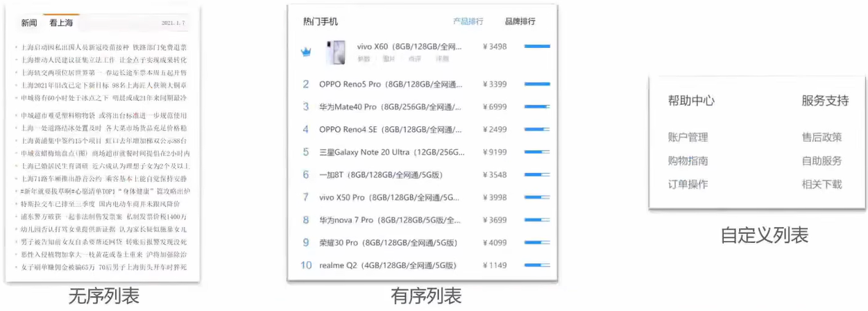The width and height of the screenshot is (868, 311).
Task: Click the popularity bar for realme Q2
Action: point(537,265)
